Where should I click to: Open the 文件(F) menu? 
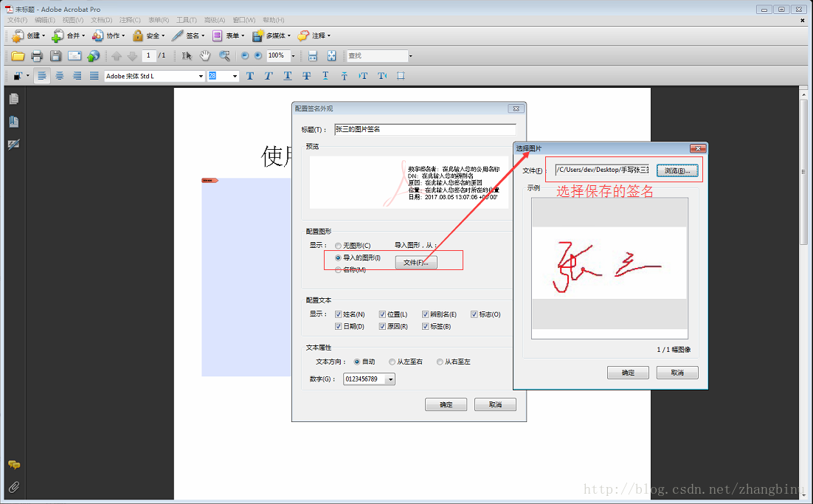17,20
